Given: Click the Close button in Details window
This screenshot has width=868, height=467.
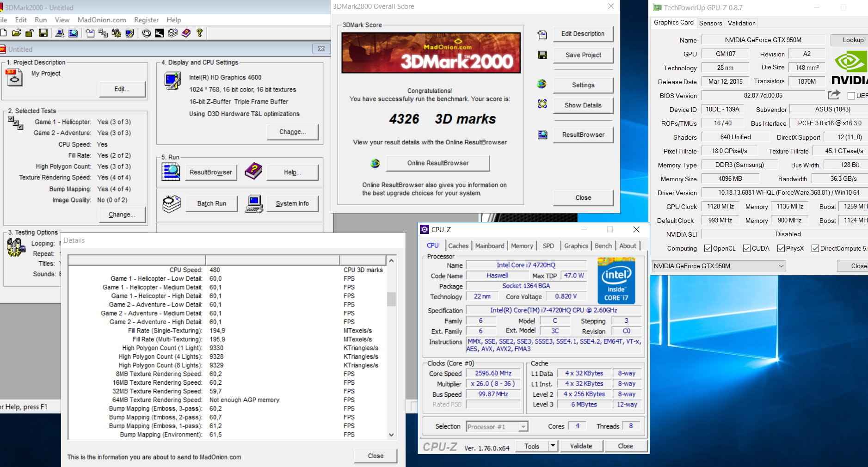Looking at the screenshot, I should tap(376, 456).
